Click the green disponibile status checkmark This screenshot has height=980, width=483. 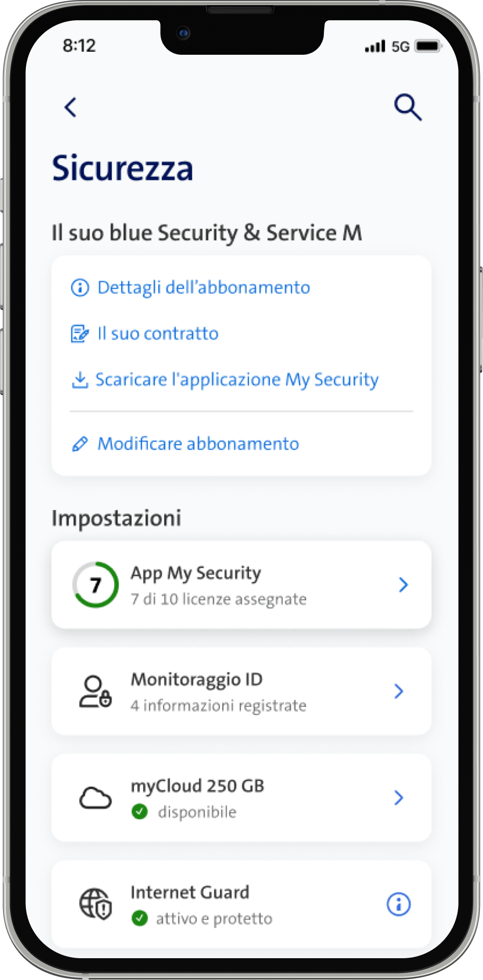[x=139, y=812]
